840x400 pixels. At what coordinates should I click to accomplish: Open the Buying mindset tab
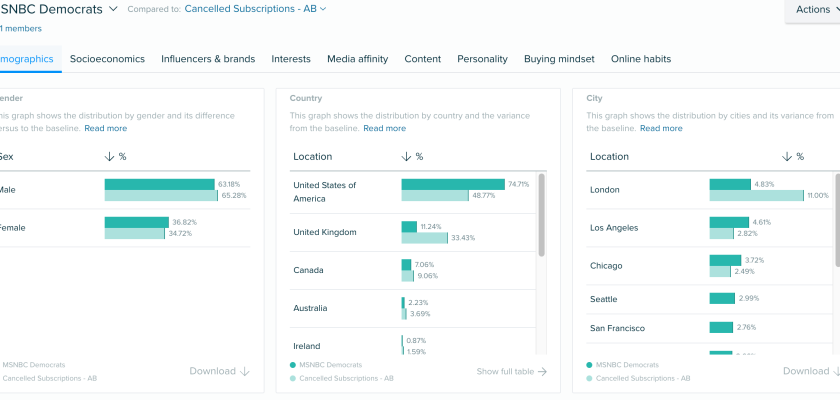pos(559,59)
